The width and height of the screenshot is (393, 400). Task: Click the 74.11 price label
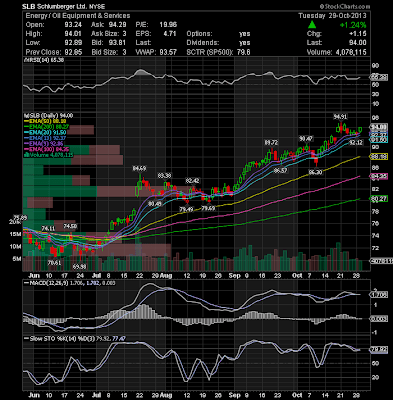click(x=48, y=228)
